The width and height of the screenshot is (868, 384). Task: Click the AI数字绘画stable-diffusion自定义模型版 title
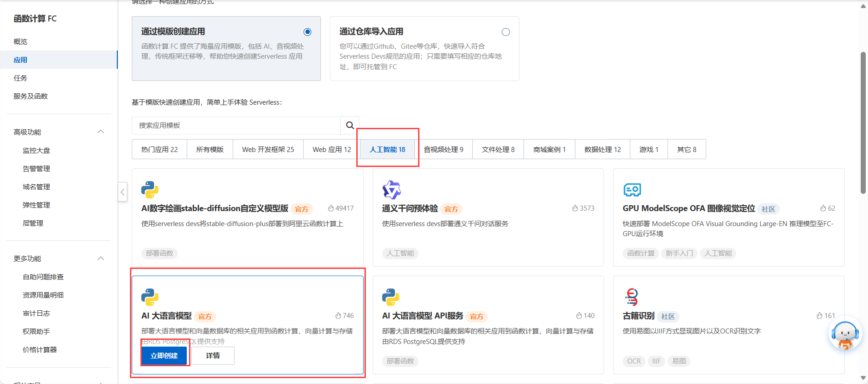tap(215, 208)
